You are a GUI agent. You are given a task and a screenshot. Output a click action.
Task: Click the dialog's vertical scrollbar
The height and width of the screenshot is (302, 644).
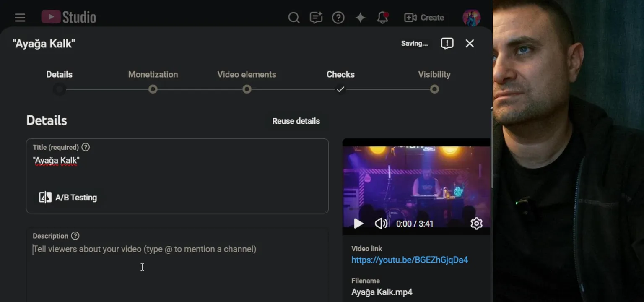point(491,149)
